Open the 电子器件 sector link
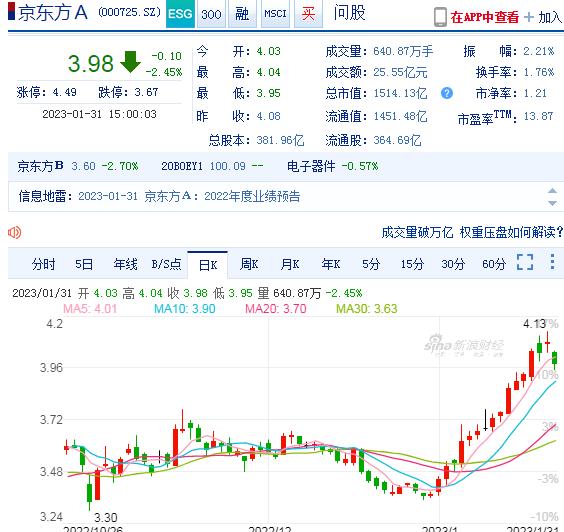 coord(311,166)
